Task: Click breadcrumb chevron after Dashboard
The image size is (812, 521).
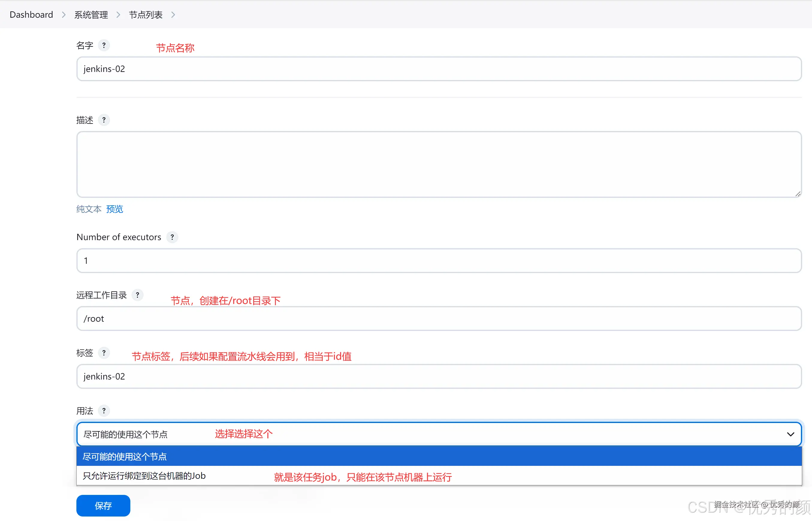Action: pyautogui.click(x=64, y=15)
